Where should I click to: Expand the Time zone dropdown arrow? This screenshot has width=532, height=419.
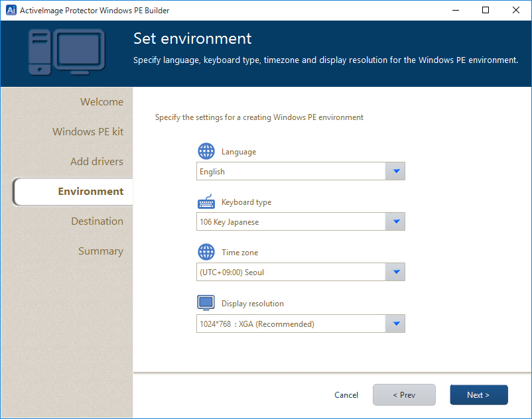pyautogui.click(x=395, y=272)
